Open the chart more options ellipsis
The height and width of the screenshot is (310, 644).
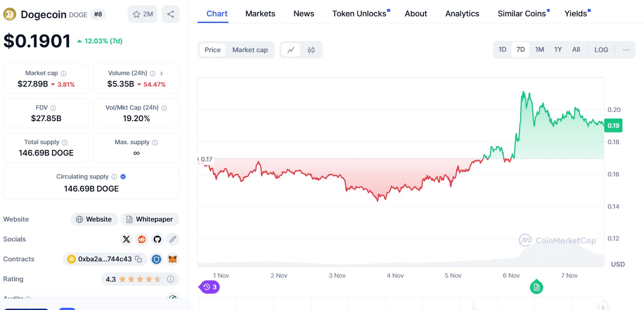[x=626, y=50]
